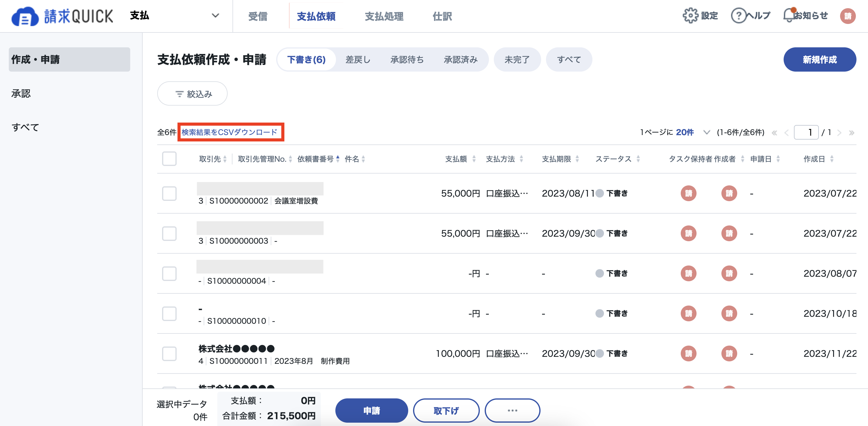Sort by 作成日 column arrows
The image size is (868, 426).
coord(832,159)
